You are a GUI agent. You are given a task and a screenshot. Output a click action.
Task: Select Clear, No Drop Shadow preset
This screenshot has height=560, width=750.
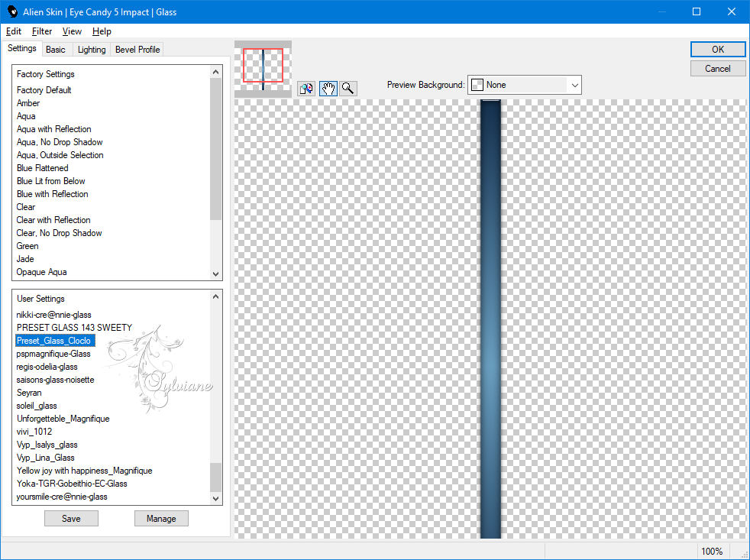(59, 232)
